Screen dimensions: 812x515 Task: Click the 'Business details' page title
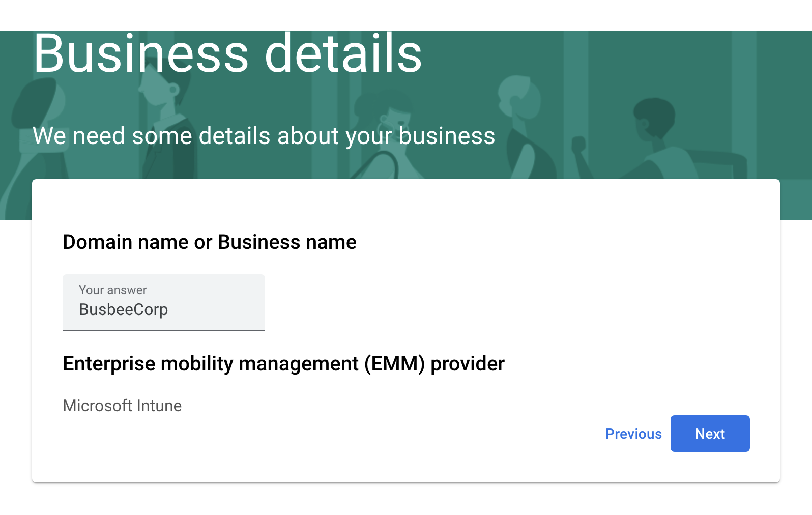click(x=227, y=52)
